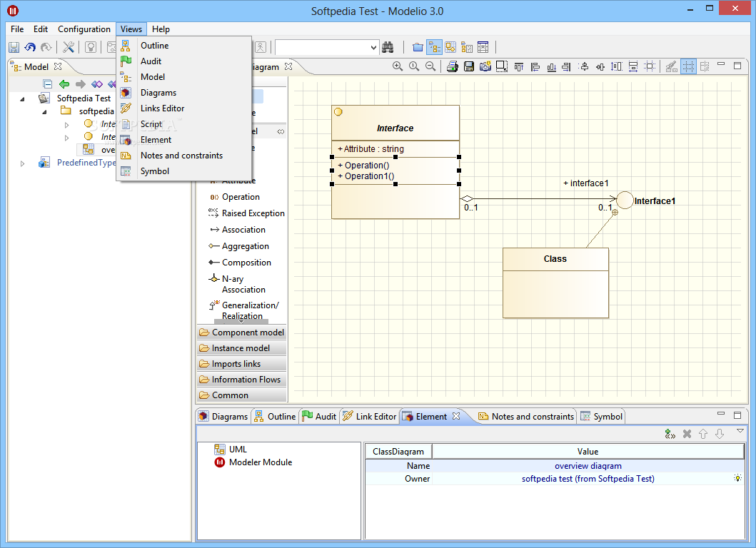Click lightbulb icon in Owner row
Image resolution: width=756 pixels, height=548 pixels.
tap(737, 478)
